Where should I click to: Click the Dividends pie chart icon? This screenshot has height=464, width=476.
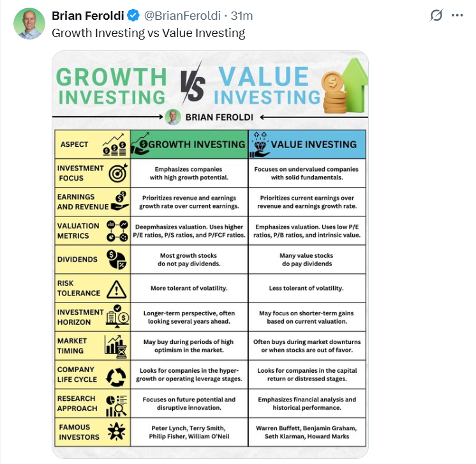(116, 260)
